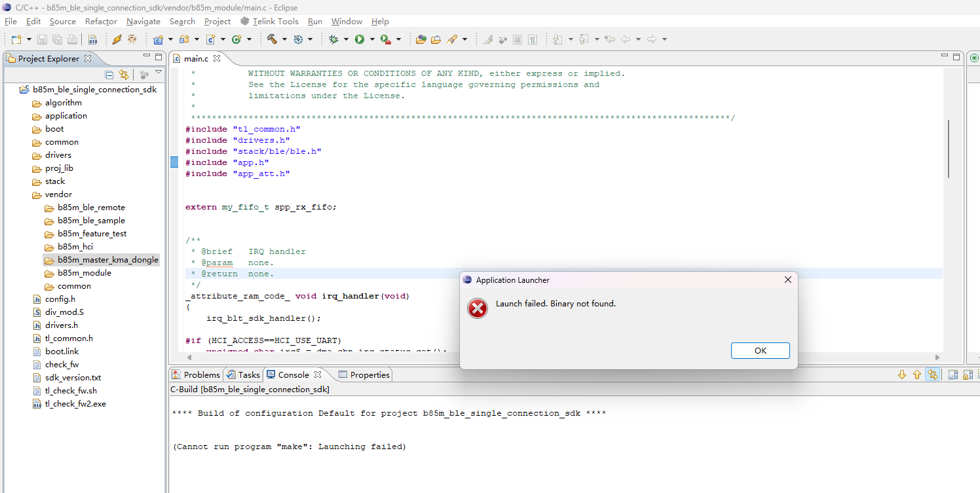
Task: Click the Open Element folder icon
Action: coord(436,39)
